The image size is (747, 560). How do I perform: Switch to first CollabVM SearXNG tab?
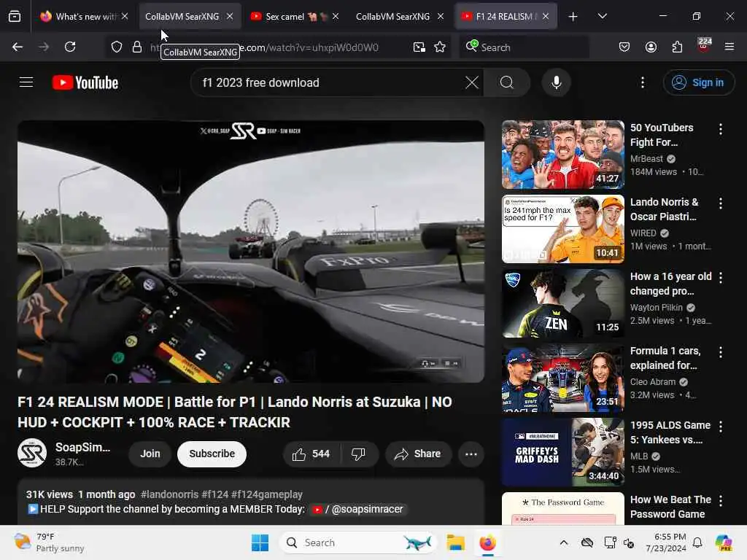[x=182, y=16]
